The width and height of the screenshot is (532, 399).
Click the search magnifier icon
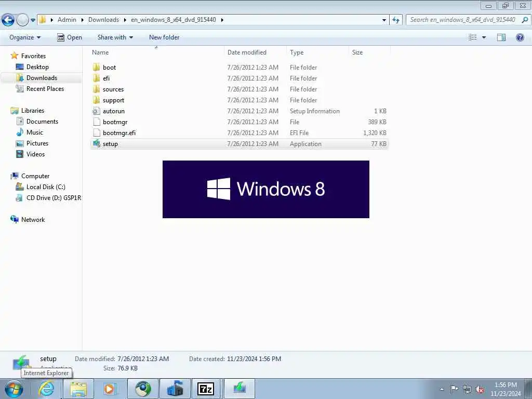tap(525, 20)
